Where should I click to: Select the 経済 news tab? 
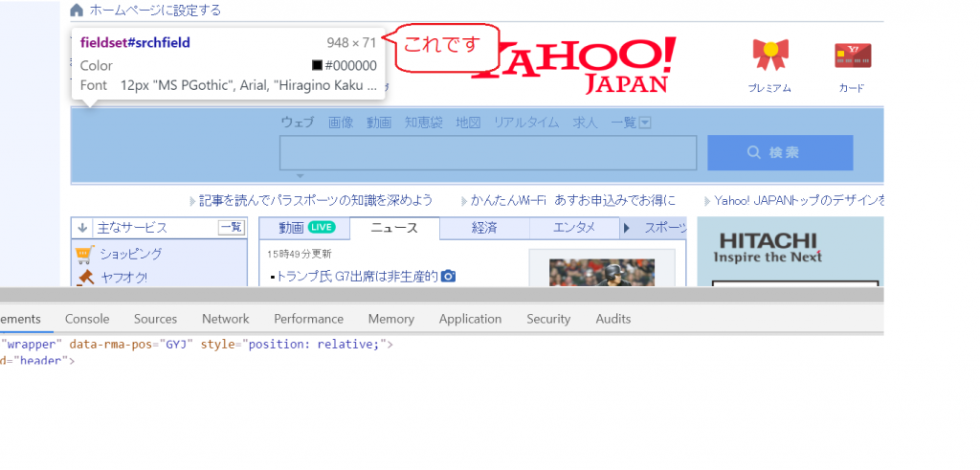tap(484, 228)
